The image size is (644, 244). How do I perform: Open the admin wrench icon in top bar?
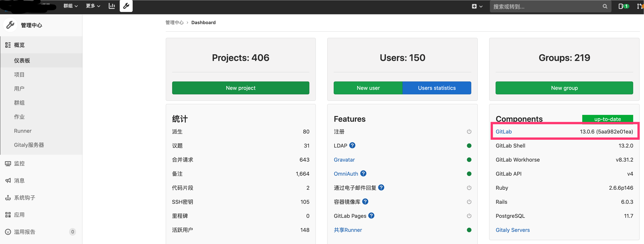coord(126,6)
